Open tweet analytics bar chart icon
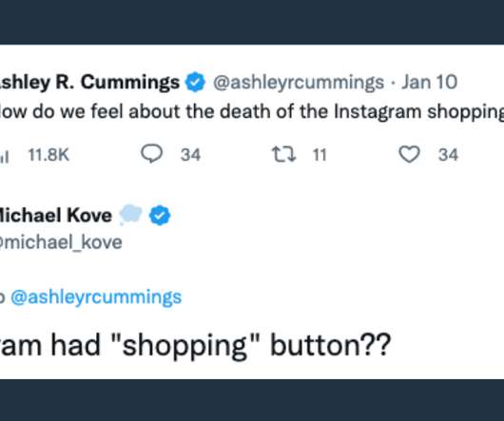Viewport: 504px width, 421px height. click(x=4, y=157)
